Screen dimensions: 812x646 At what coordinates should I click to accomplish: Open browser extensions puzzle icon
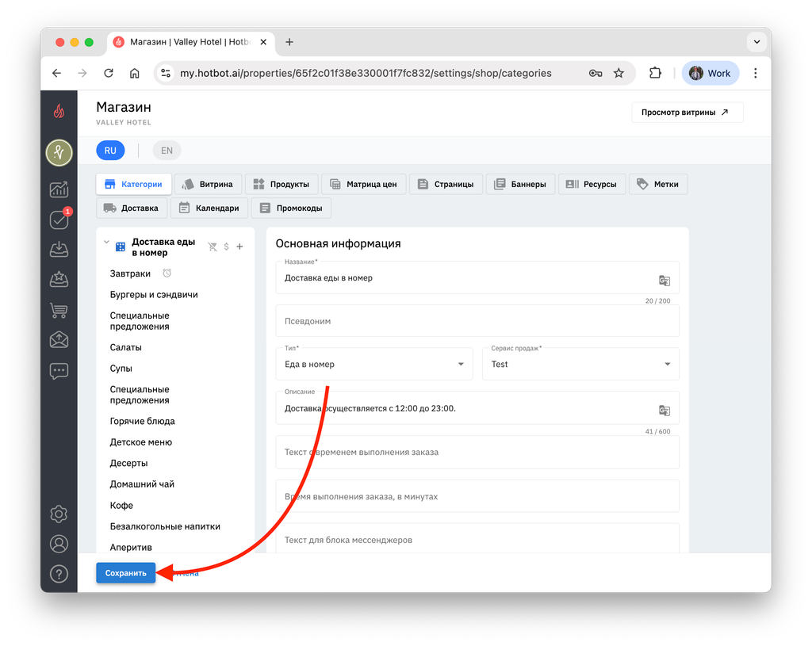(x=655, y=74)
